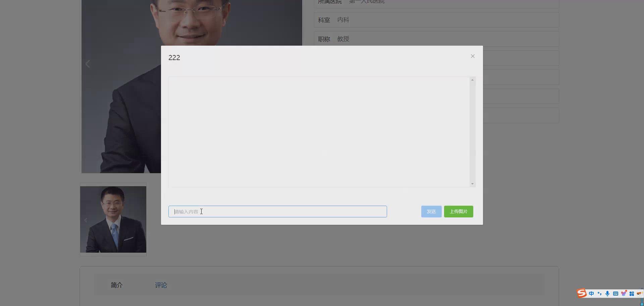Send the message with 发送 button
The width and height of the screenshot is (644, 306).
coord(431,211)
